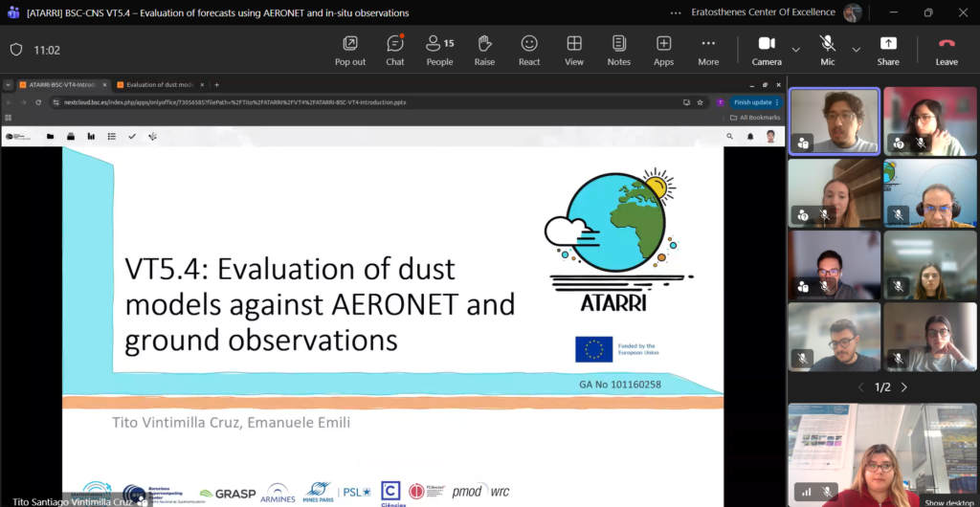This screenshot has height=507, width=980.
Task: Open meeting Notes
Action: [619, 50]
